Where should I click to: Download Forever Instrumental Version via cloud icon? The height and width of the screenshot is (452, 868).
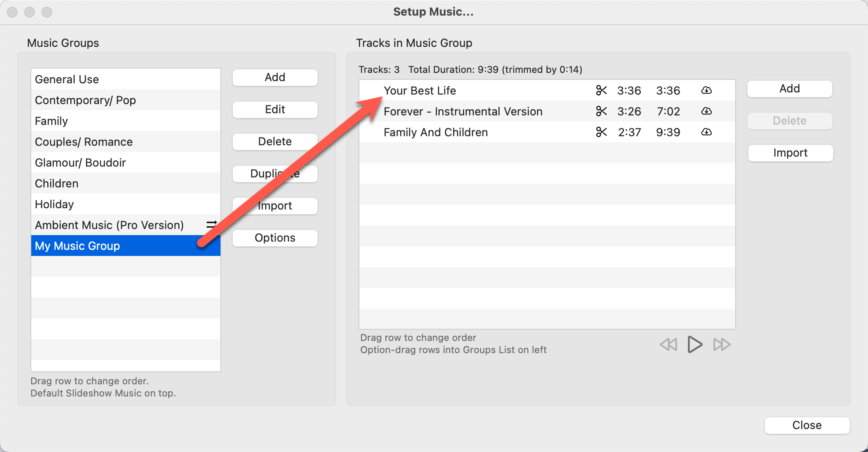(706, 111)
